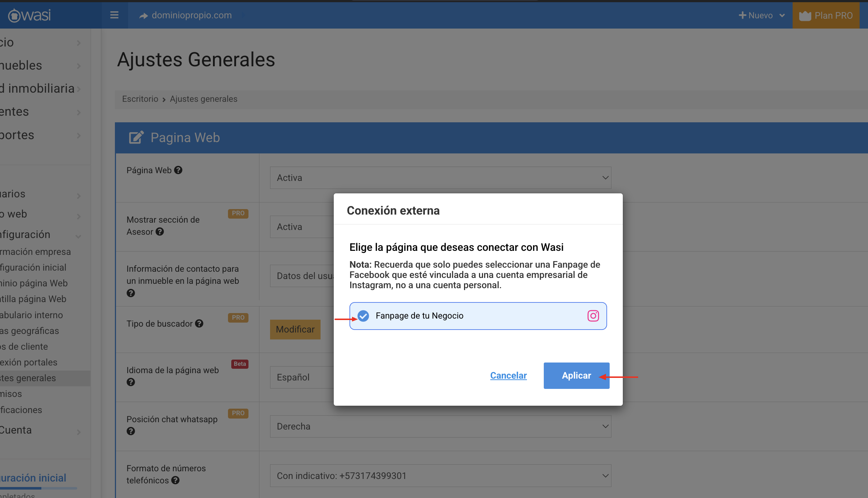Open Permisos in the sidebar
The width and height of the screenshot is (868, 498).
coord(11,394)
